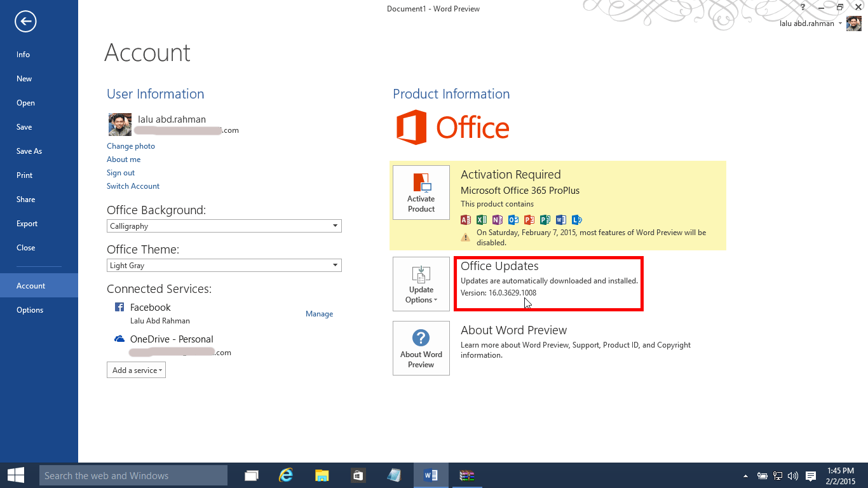
Task: Click the Change photo link
Action: point(131,146)
